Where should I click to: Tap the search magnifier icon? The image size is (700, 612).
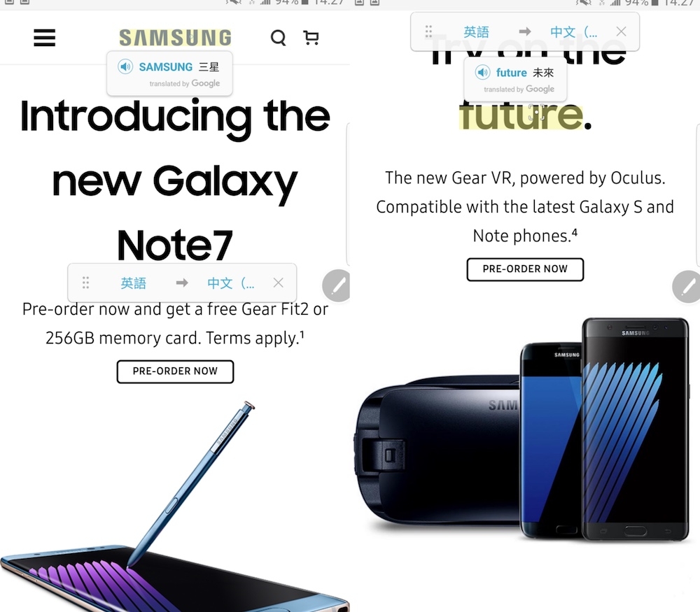pos(278,38)
